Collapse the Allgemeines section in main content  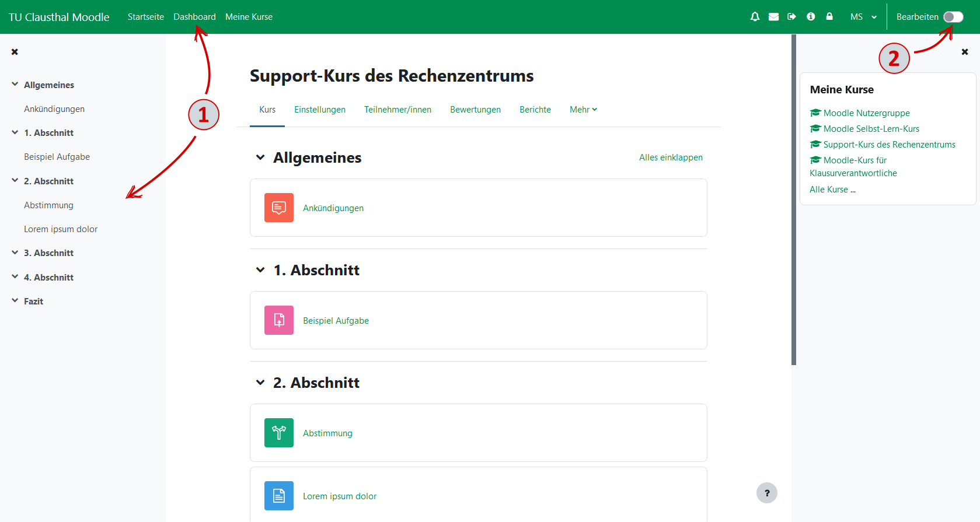tap(260, 157)
